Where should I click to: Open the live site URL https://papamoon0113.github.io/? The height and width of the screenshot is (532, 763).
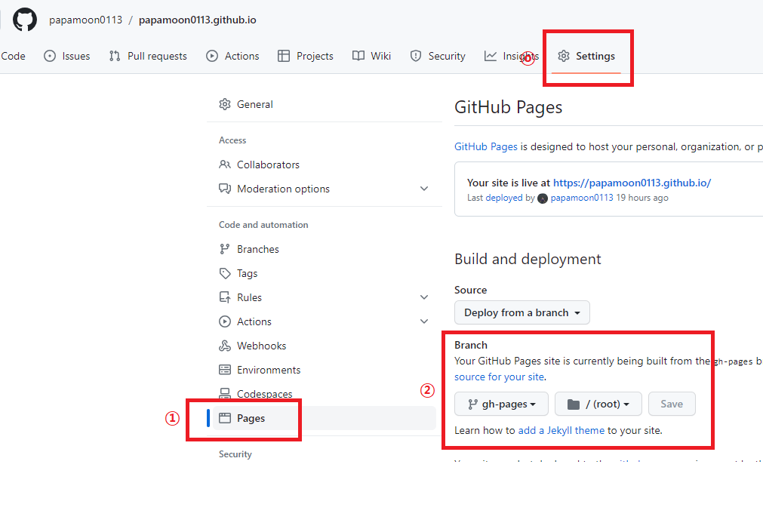pyautogui.click(x=632, y=183)
